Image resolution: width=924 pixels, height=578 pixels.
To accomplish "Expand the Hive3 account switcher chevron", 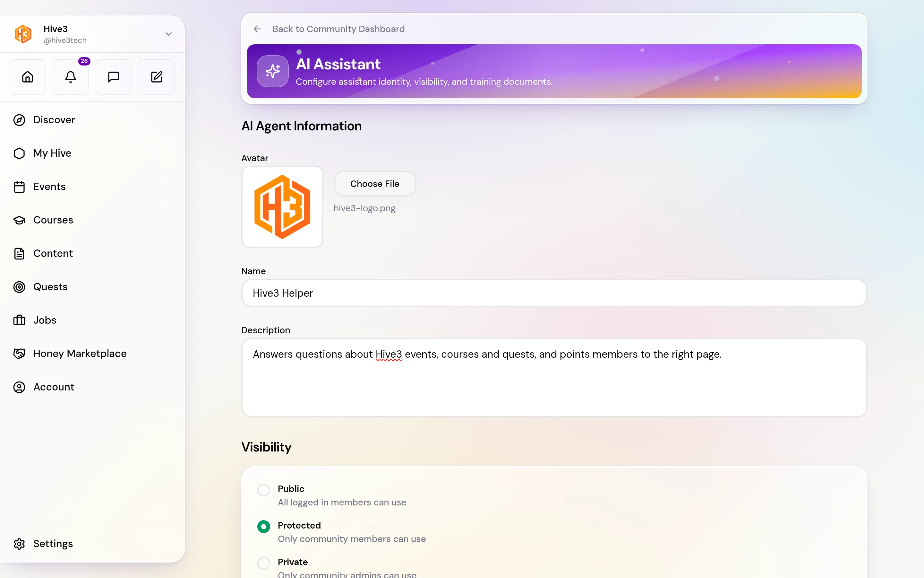I will point(168,34).
